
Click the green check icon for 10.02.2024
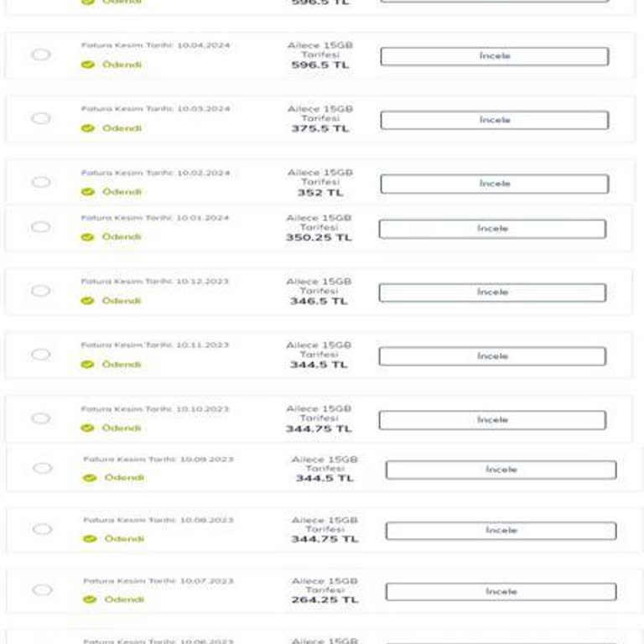88,192
